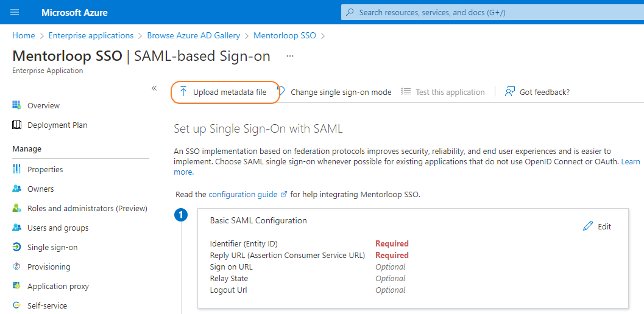Open Deployment Plan in sidebar

[x=57, y=125]
